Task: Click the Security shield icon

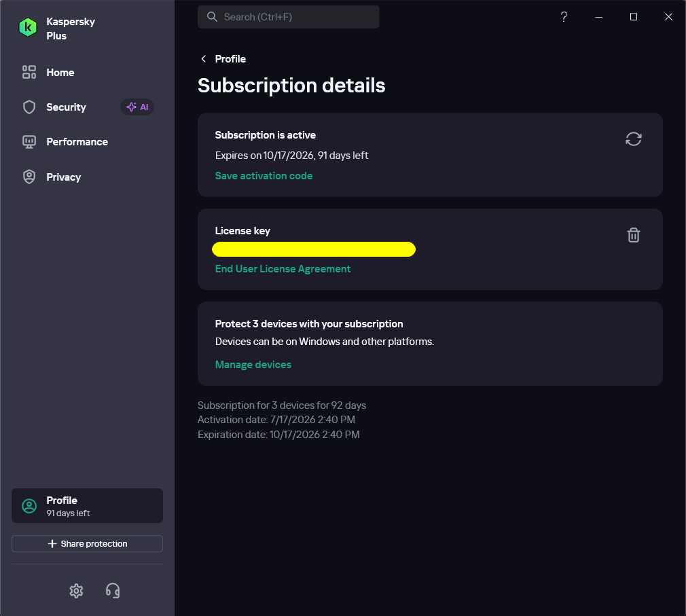Action: [x=29, y=107]
